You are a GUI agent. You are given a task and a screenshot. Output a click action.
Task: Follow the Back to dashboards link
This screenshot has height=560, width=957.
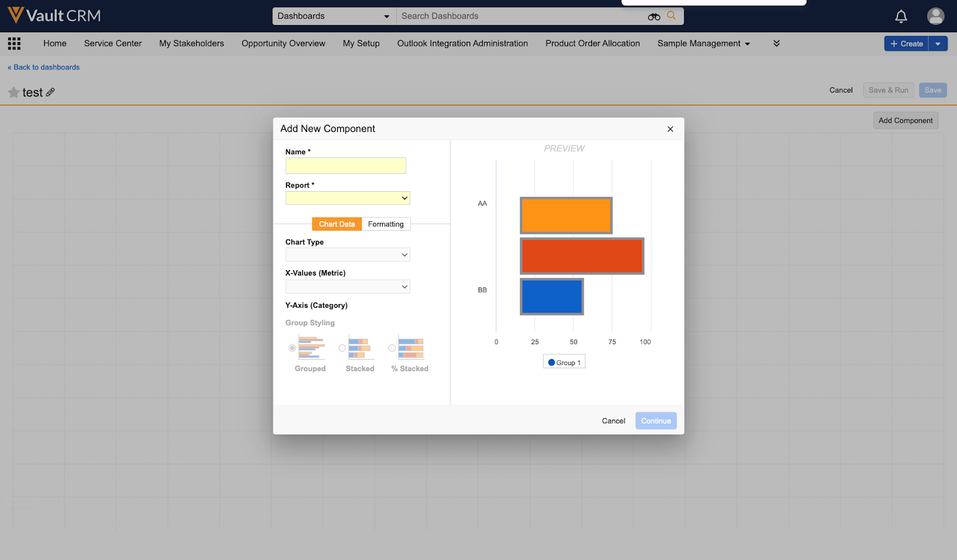(44, 68)
